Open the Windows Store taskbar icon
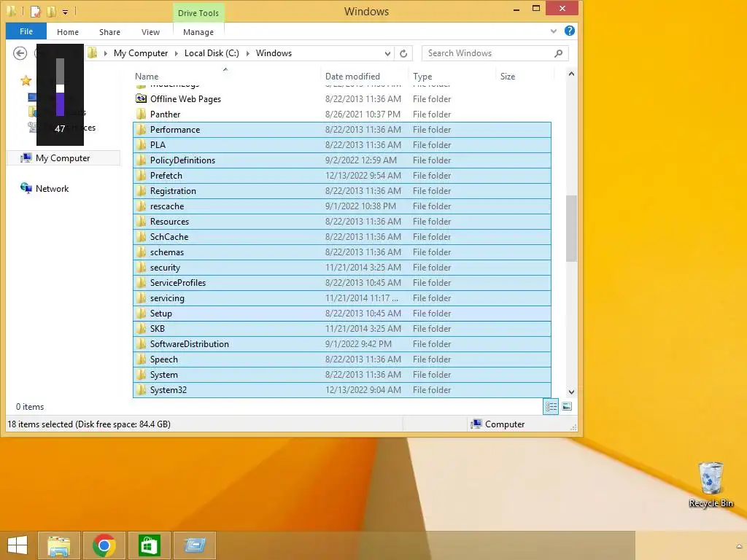This screenshot has width=747, height=560. point(149,545)
